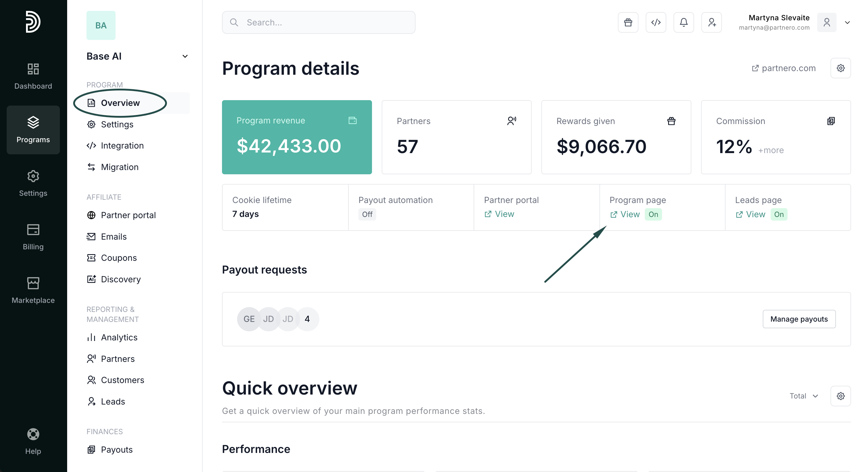Click the Partnero logo in sidebar
The height and width of the screenshot is (472, 868).
[33, 22]
